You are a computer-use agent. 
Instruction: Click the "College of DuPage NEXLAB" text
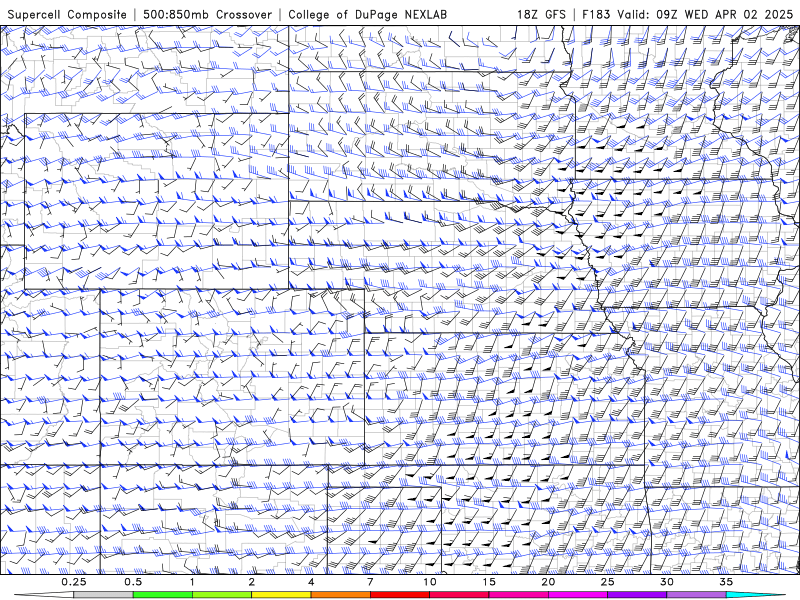[367, 14]
